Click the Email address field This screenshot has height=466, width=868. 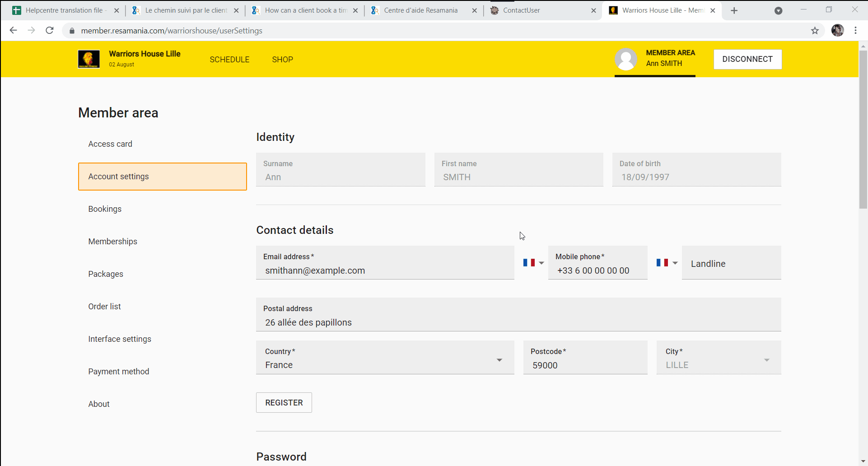[385, 262]
